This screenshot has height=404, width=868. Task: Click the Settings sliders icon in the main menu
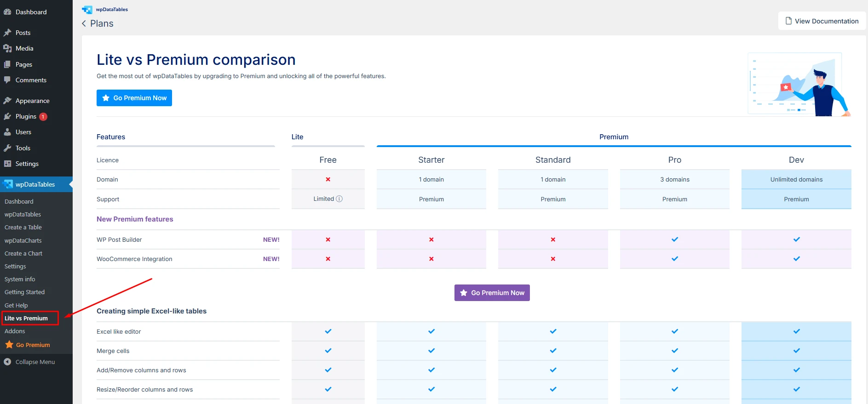point(7,164)
